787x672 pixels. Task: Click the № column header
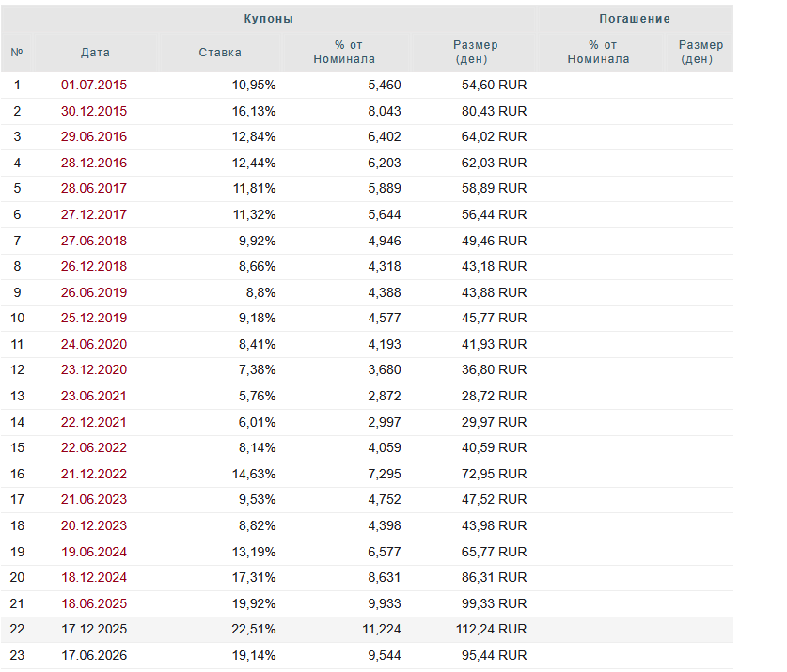point(17,53)
